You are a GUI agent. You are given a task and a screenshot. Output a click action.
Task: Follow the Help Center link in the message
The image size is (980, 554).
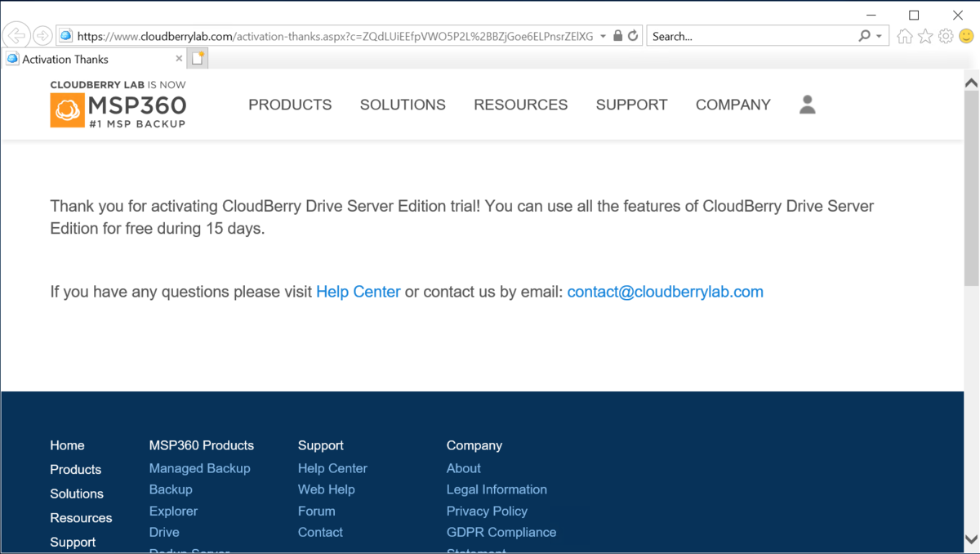tap(358, 292)
